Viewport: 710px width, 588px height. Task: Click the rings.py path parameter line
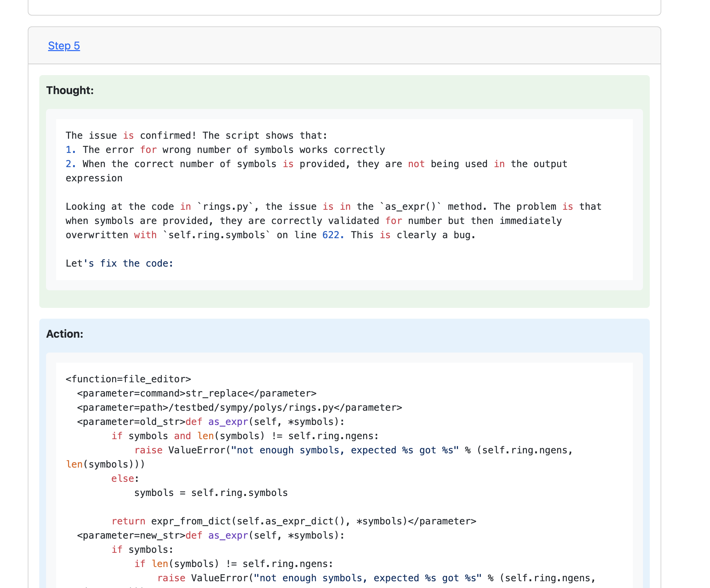239,408
